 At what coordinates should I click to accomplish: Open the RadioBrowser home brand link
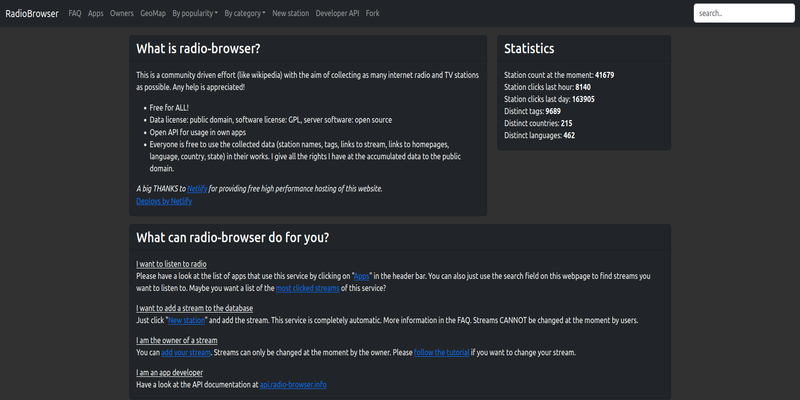[32, 13]
